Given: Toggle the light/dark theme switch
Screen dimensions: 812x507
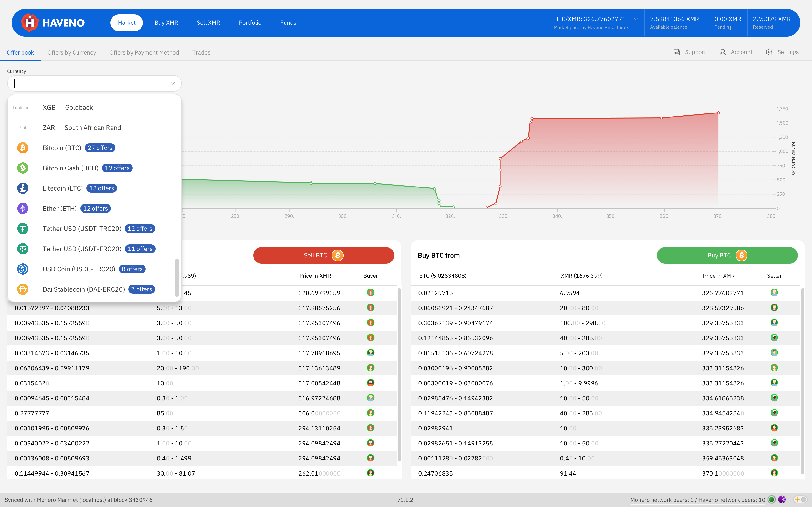Looking at the screenshot, I should [800, 500].
